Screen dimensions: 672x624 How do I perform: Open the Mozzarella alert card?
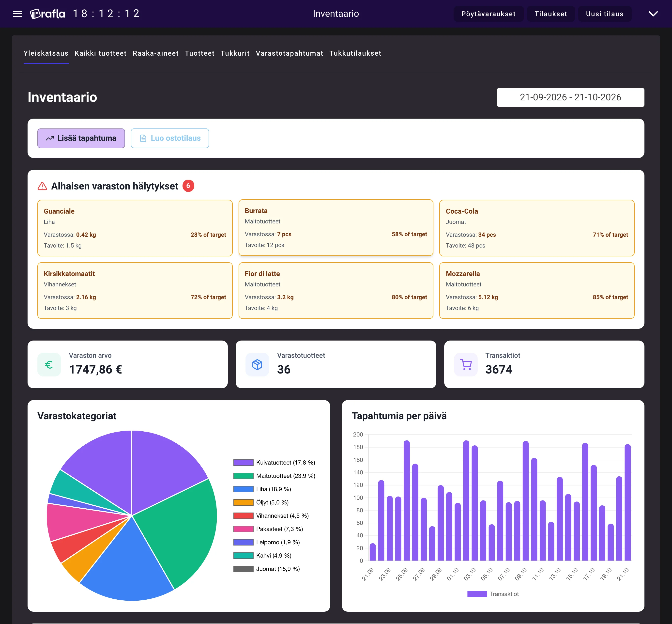click(x=536, y=290)
